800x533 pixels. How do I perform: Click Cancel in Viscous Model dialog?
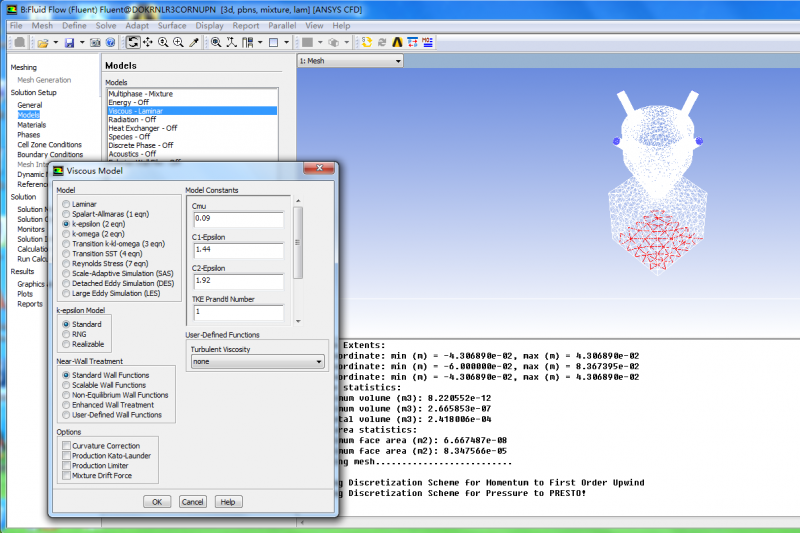pyautogui.click(x=192, y=502)
